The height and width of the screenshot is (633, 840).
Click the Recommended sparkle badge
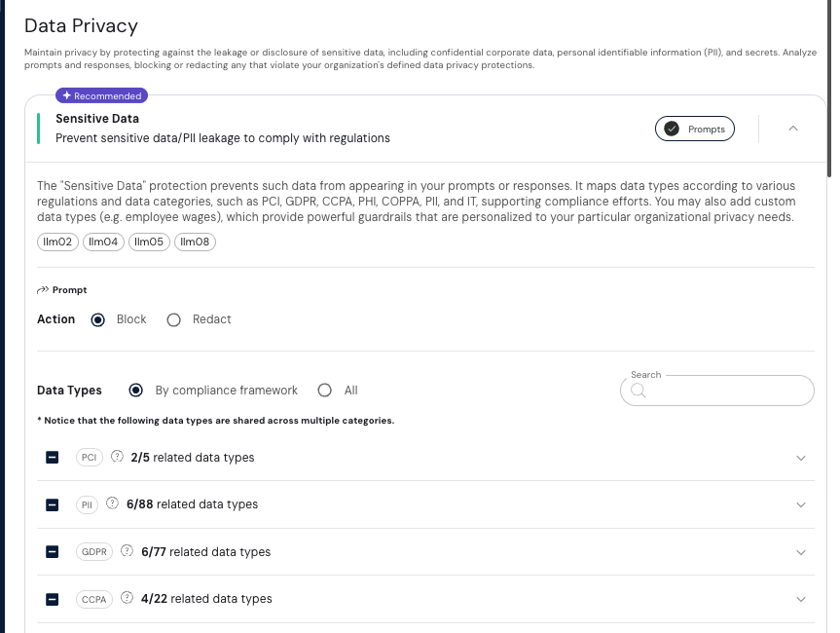(102, 95)
